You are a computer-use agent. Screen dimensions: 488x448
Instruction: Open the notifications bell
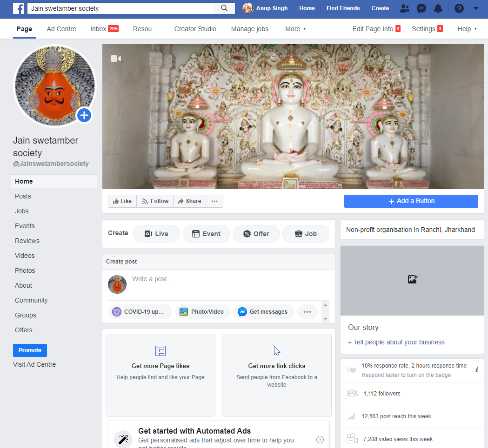[x=438, y=8]
